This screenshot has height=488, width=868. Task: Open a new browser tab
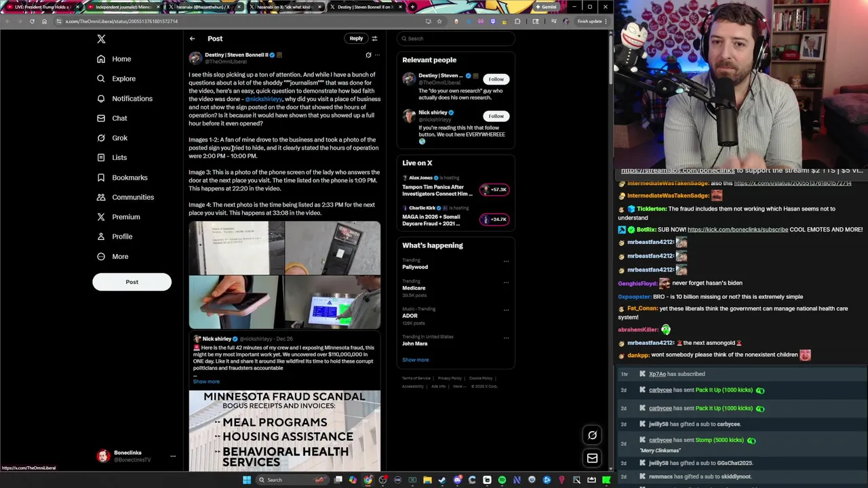coord(412,7)
